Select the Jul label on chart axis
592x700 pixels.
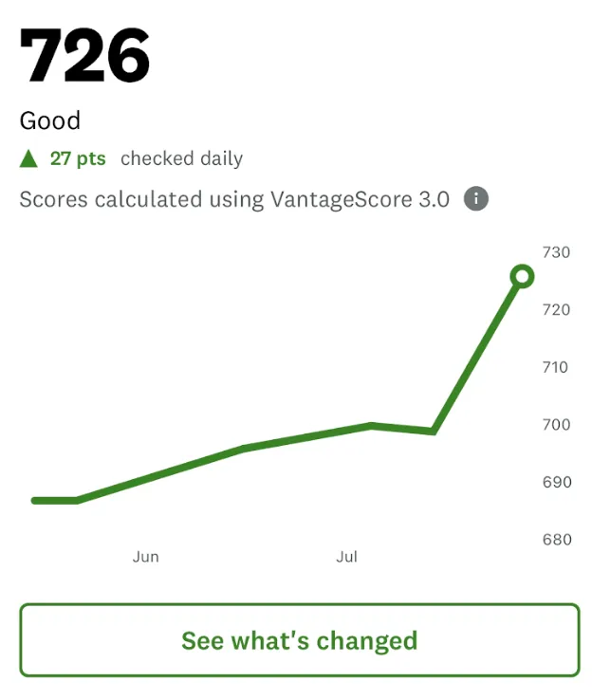[x=347, y=557]
